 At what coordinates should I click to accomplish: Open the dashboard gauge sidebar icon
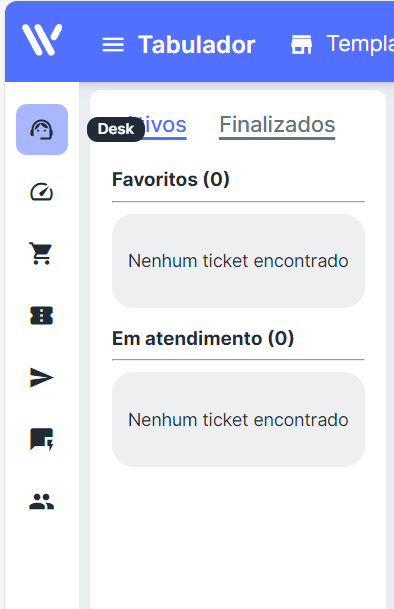(42, 192)
